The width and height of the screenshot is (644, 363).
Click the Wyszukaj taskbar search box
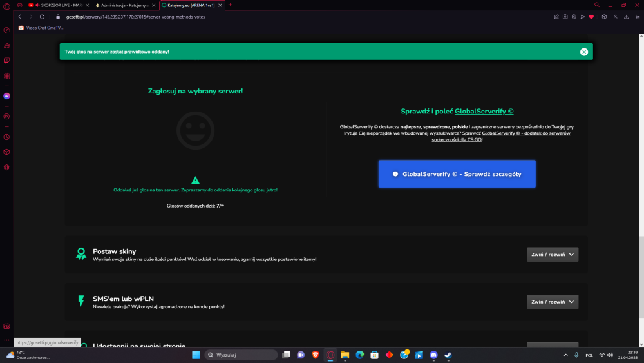coord(241,355)
